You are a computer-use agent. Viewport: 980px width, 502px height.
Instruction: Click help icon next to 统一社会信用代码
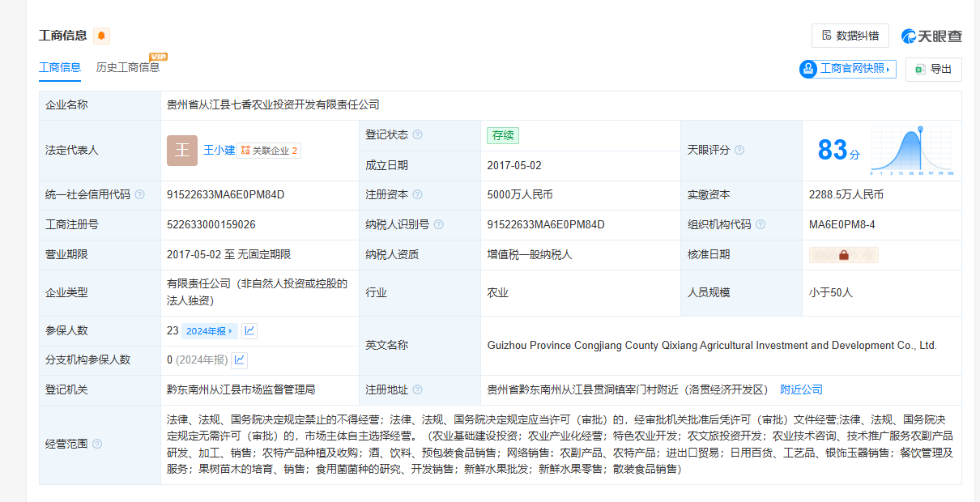pyautogui.click(x=140, y=195)
